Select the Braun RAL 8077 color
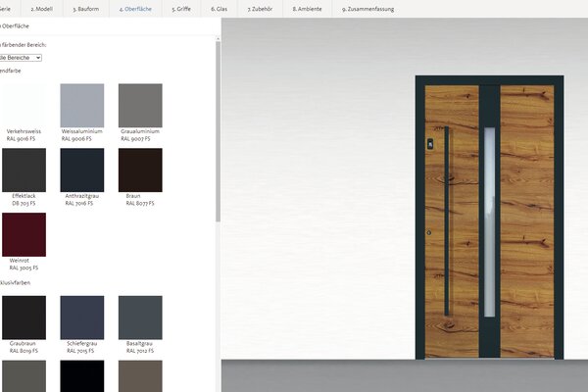This screenshot has height=392, width=588. (140, 170)
